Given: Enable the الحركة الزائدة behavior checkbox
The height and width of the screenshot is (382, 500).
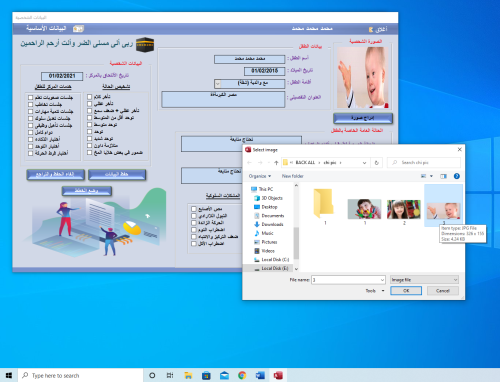Looking at the screenshot, I should pos(194,223).
